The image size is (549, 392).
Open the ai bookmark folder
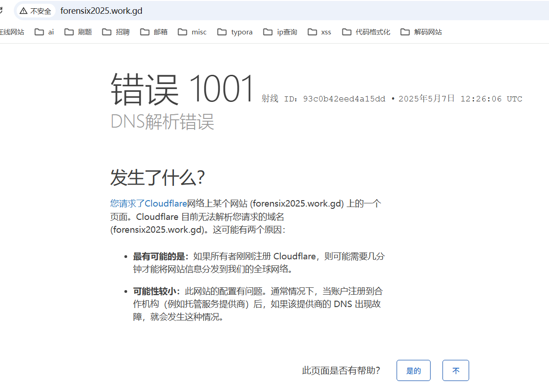tap(44, 32)
